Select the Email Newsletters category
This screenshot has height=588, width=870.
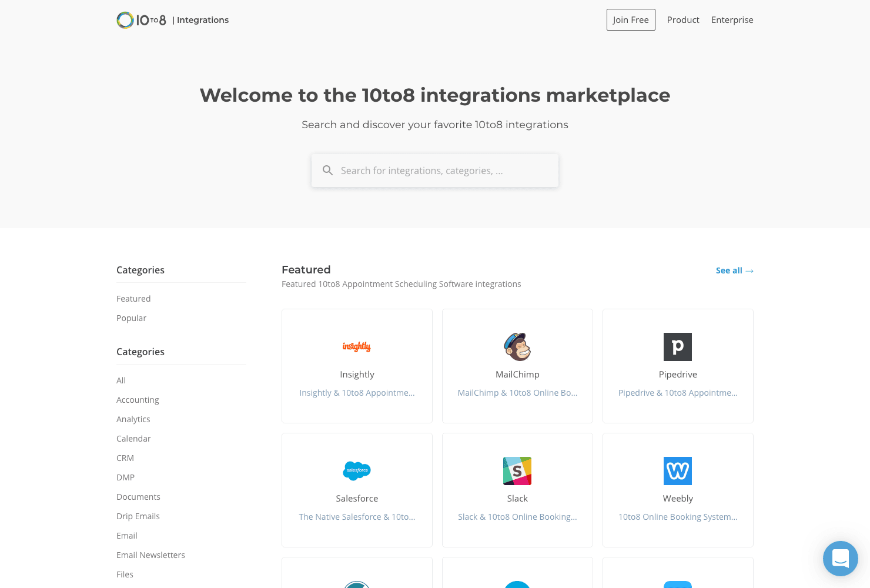click(x=150, y=555)
